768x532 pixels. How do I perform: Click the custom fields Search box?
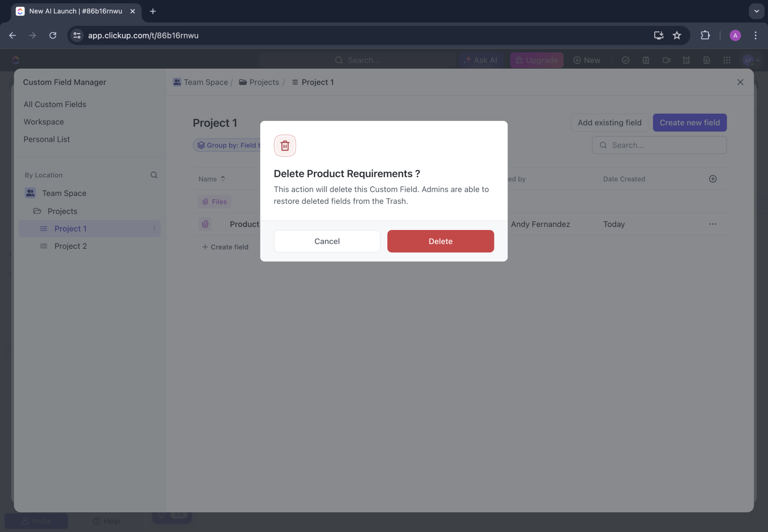click(659, 145)
